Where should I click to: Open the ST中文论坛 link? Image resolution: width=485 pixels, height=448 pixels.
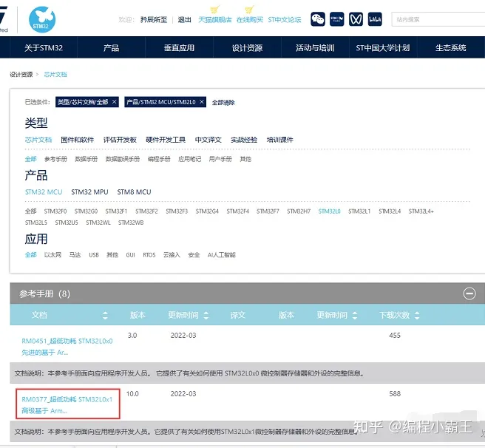pos(284,20)
